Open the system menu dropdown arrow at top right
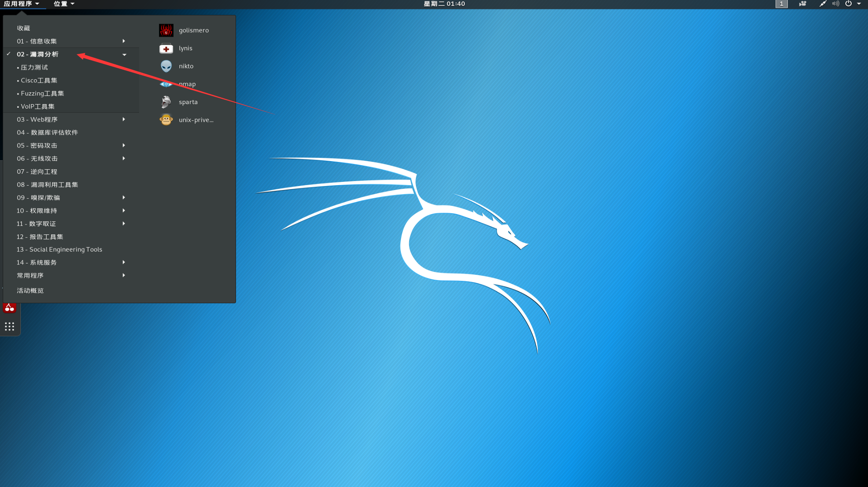The width and height of the screenshot is (868, 487). tap(859, 4)
